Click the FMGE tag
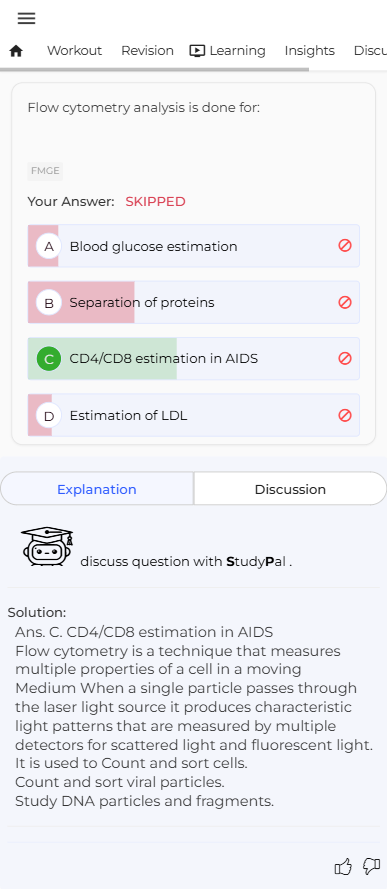The height and width of the screenshot is (889, 387). [x=45, y=171]
